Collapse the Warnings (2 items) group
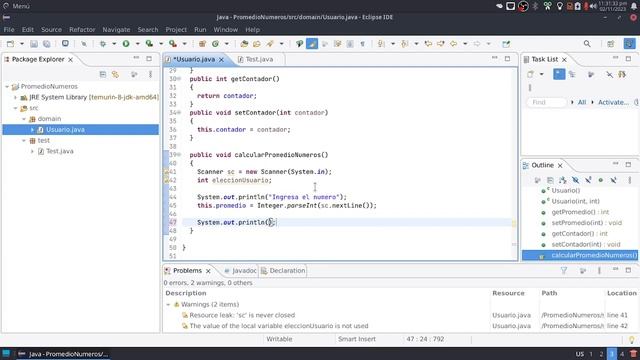 point(168,304)
